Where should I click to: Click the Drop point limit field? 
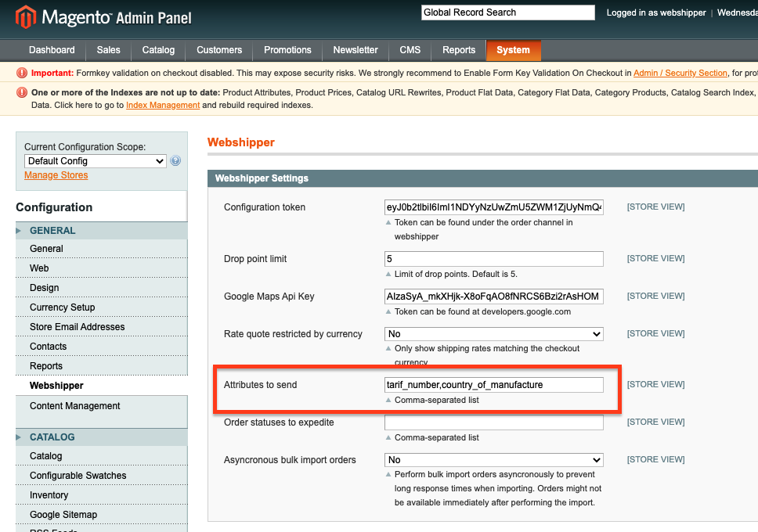(x=493, y=259)
